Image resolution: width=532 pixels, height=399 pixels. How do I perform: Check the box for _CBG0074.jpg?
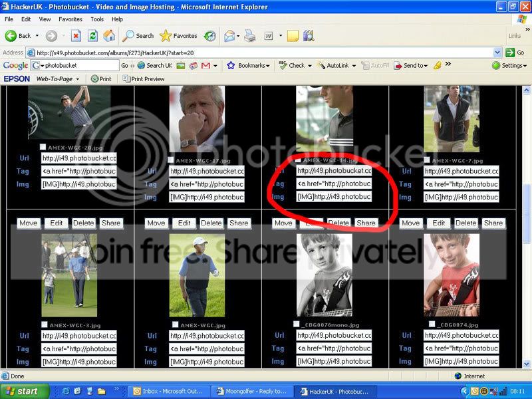coord(433,325)
